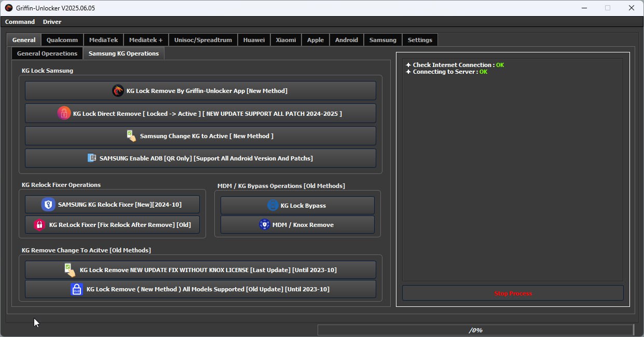This screenshot has height=337, width=644.
Task: Switch to the MediaTek tab
Action: tap(103, 40)
